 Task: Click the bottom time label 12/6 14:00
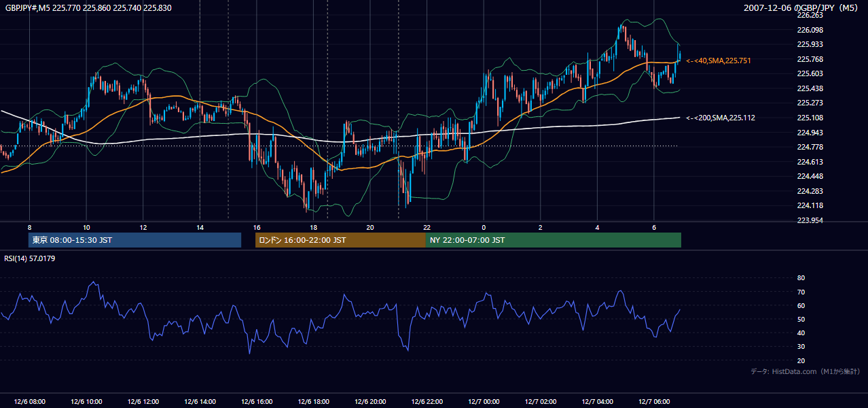[x=200, y=402]
